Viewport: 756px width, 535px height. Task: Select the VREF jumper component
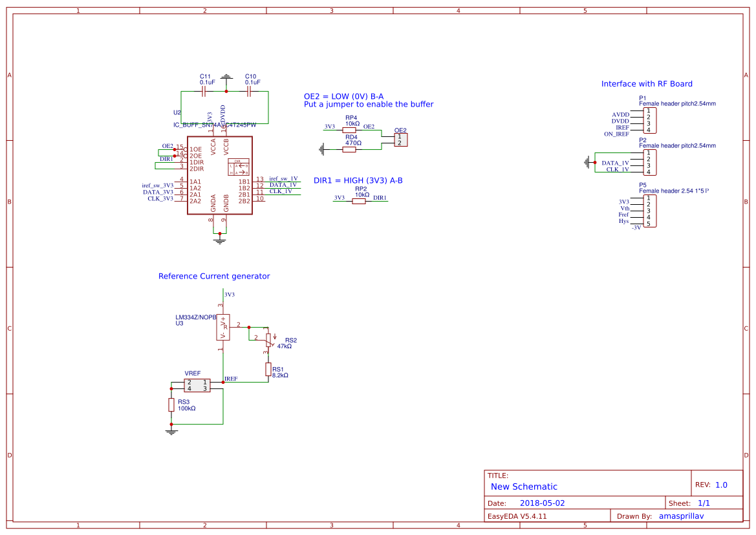point(197,384)
